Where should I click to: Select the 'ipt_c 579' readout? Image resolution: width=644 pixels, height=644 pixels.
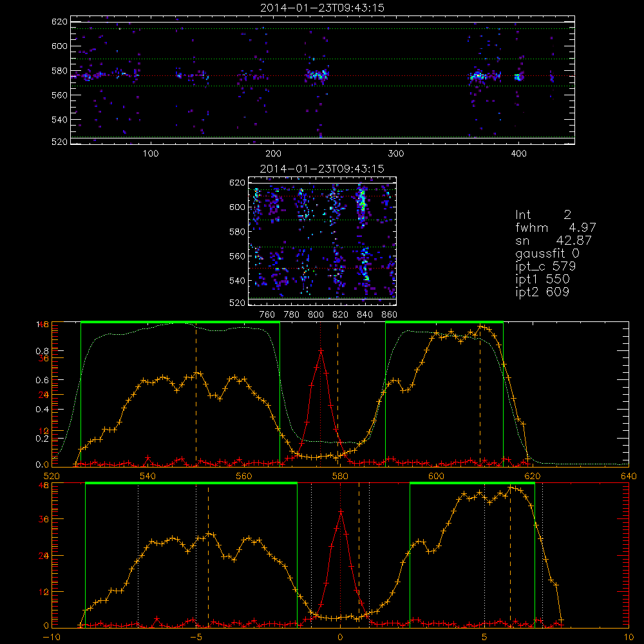(x=545, y=266)
